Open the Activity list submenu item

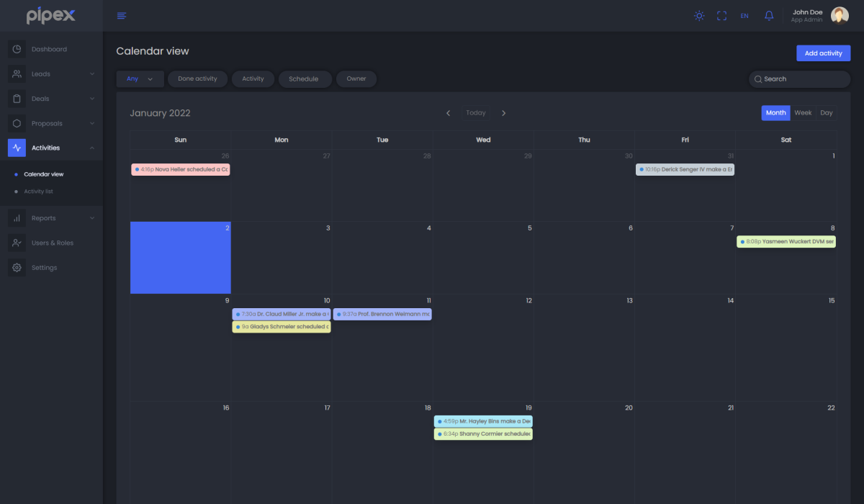coord(39,192)
